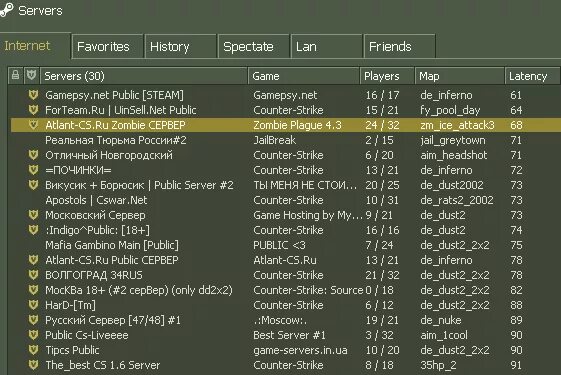Select server Mafia Gambino Main [Public]

(112, 245)
